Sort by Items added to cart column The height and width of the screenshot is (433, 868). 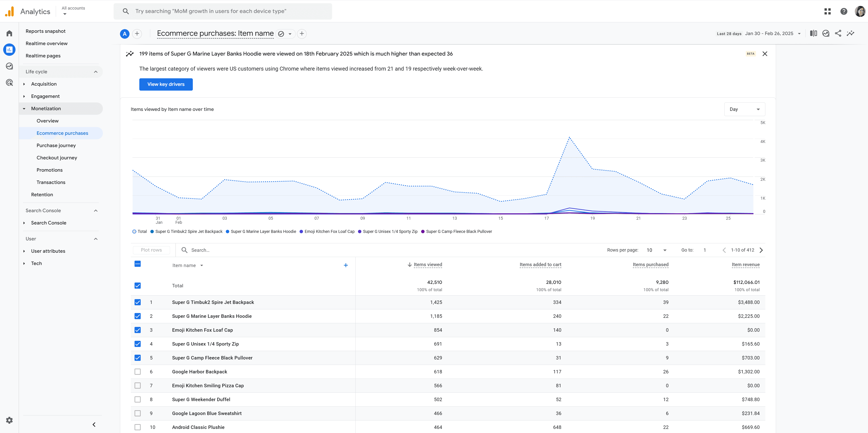pos(540,265)
